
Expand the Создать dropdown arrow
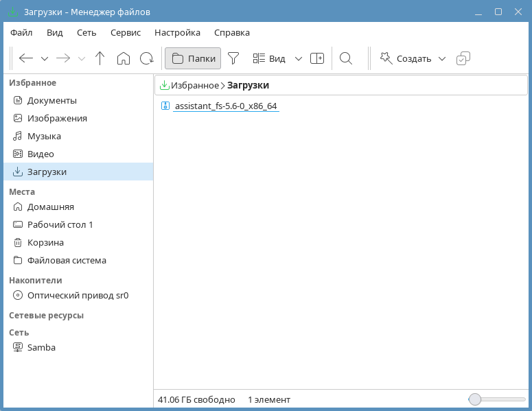tap(442, 59)
